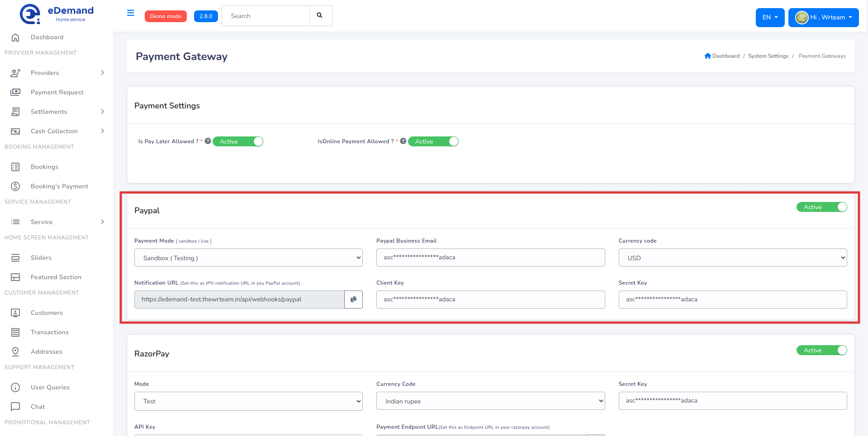The width and height of the screenshot is (868, 436).
Task: Open Featured Section menu item
Action: tap(56, 277)
